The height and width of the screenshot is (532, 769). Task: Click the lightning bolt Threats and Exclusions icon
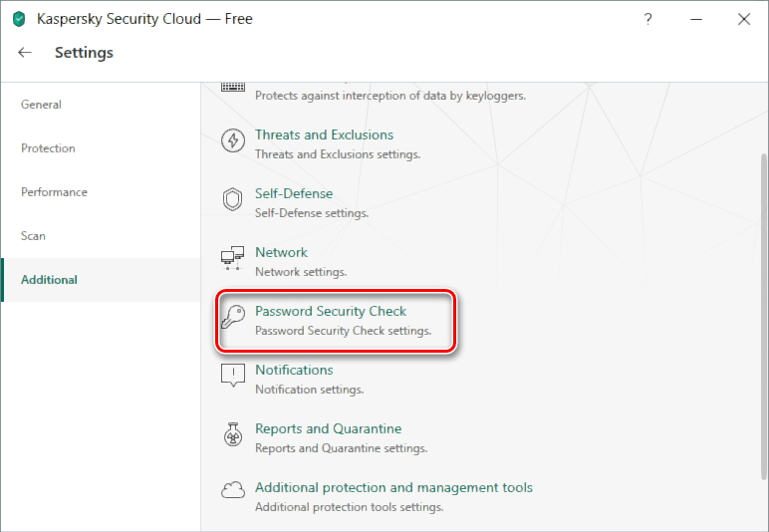coord(232,140)
